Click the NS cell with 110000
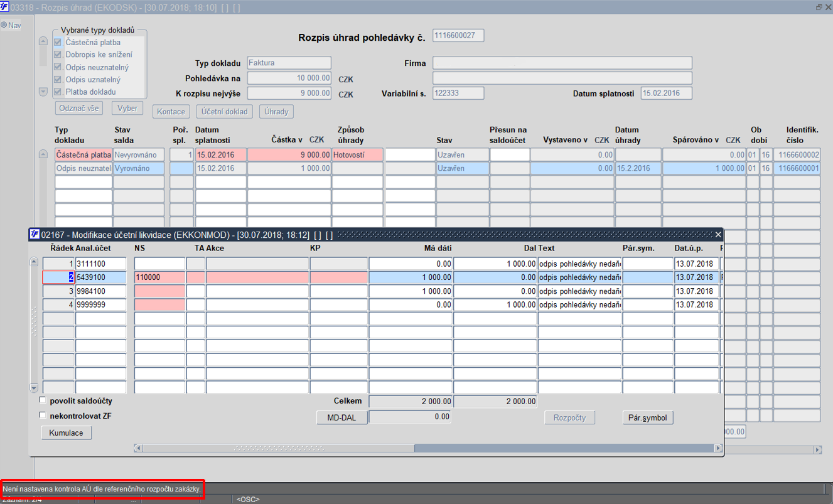This screenshot has height=504, width=833. (x=159, y=277)
